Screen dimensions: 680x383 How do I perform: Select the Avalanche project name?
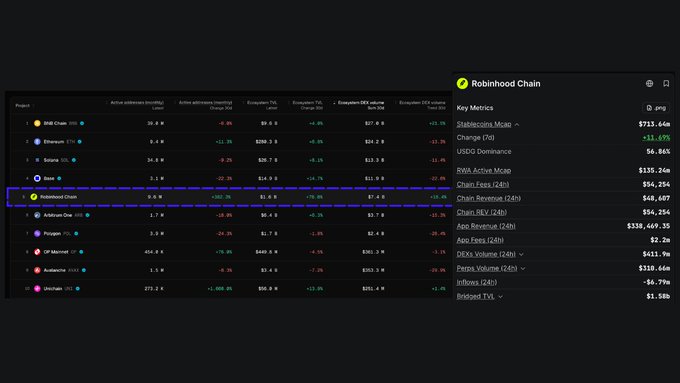coord(55,270)
